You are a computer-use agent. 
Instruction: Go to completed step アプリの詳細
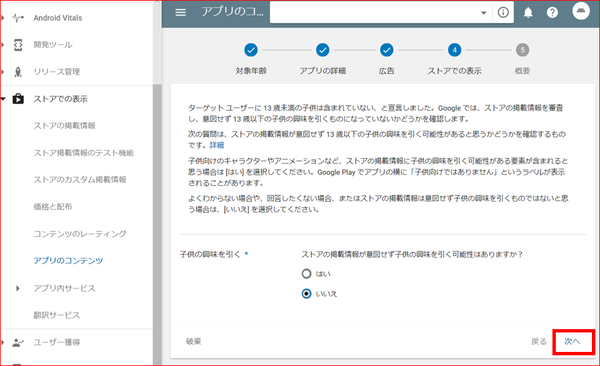323,50
